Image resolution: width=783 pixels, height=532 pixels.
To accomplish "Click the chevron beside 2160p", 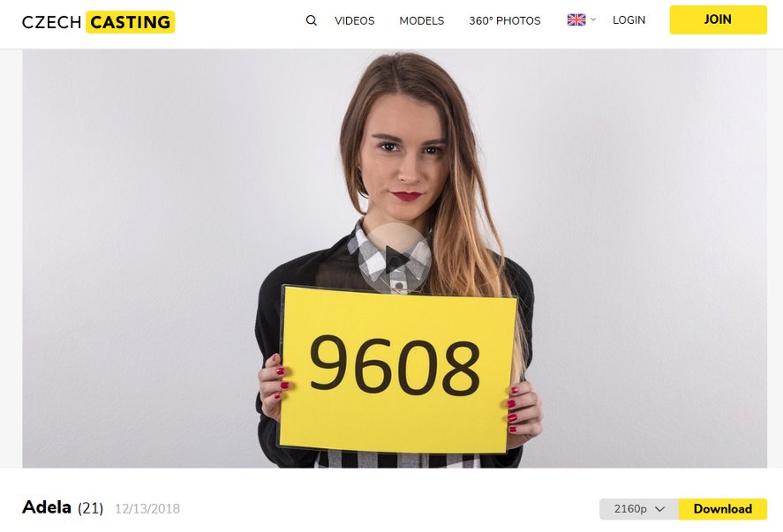I will (659, 509).
